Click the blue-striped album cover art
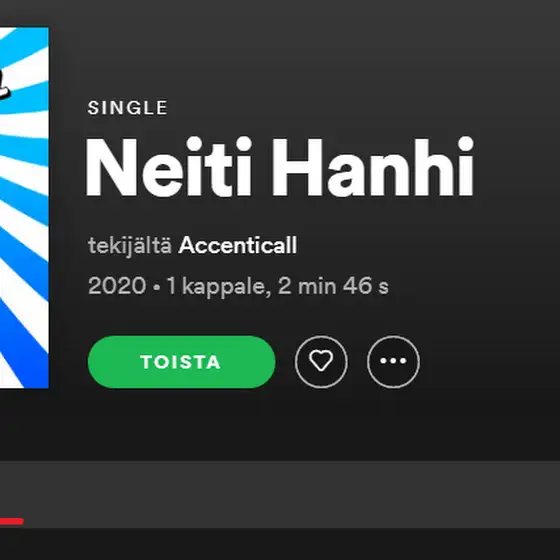 coord(24,208)
